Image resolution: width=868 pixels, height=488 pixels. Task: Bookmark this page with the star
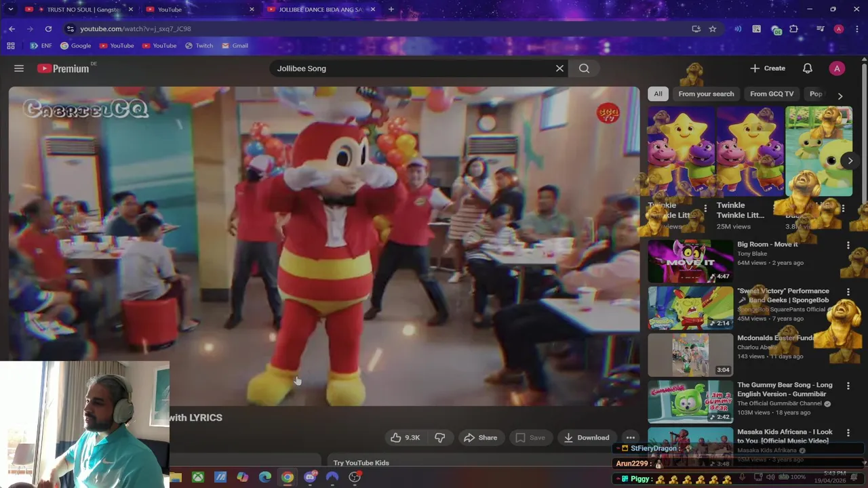tap(713, 29)
